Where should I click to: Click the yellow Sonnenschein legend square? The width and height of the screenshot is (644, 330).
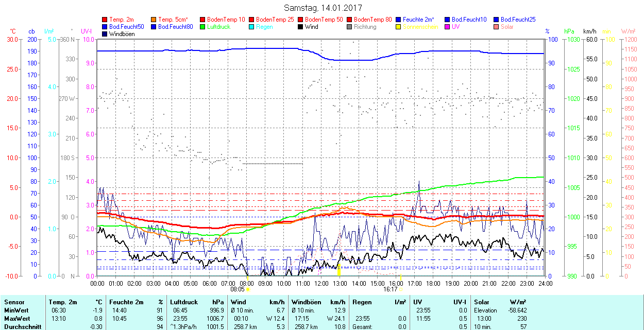399,27
